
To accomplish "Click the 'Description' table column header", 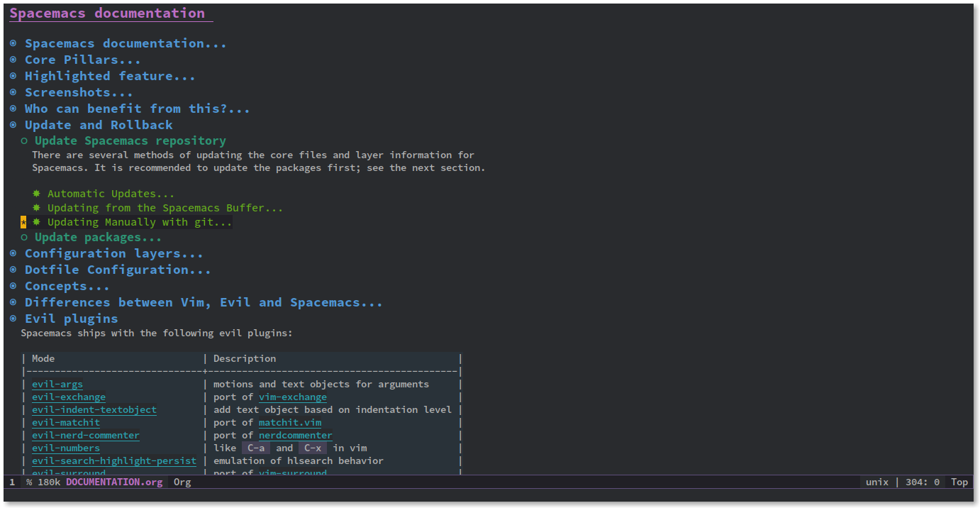I will (245, 359).
